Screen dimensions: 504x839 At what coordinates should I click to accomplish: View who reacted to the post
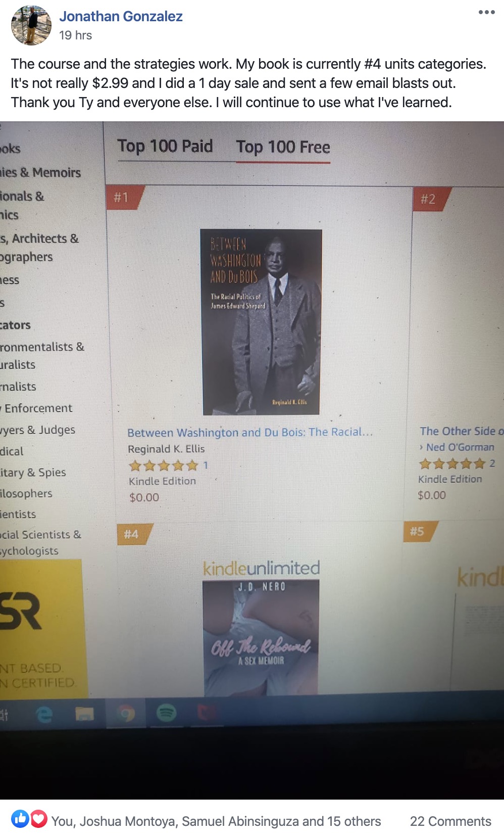pyautogui.click(x=216, y=821)
